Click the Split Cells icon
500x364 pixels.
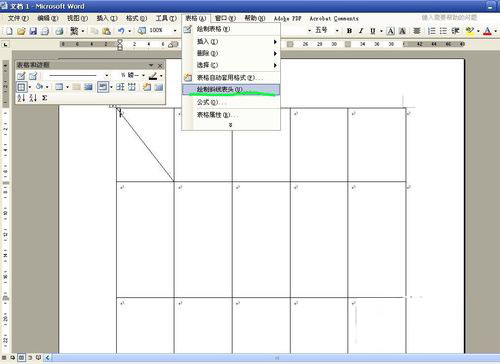point(88,87)
